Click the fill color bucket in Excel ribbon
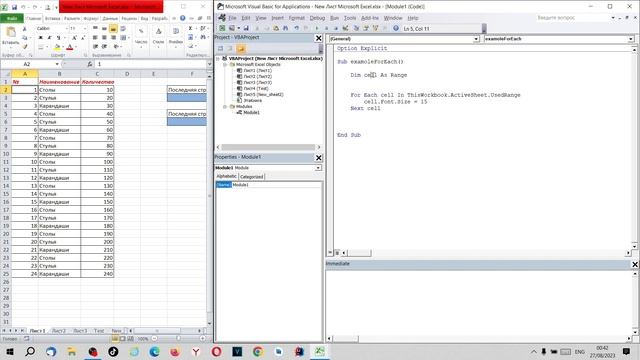Screen dimensions: 640x360 (x=57, y=47)
